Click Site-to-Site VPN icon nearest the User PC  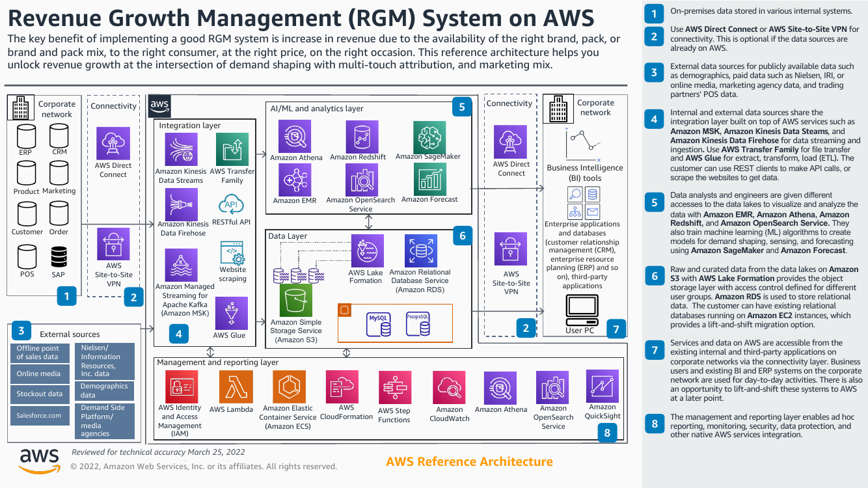pos(511,250)
